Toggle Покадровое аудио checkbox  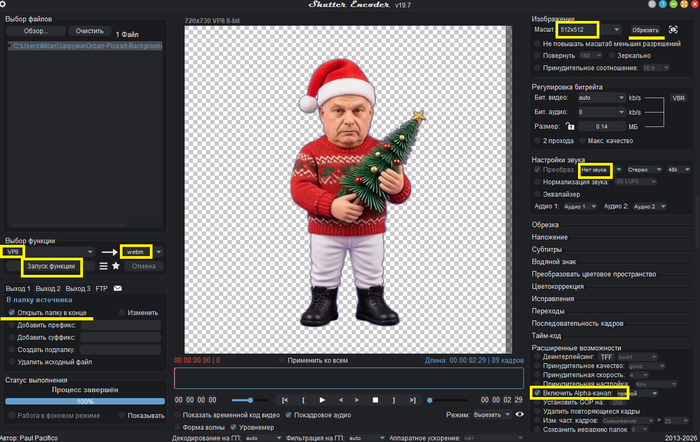[x=288, y=415]
